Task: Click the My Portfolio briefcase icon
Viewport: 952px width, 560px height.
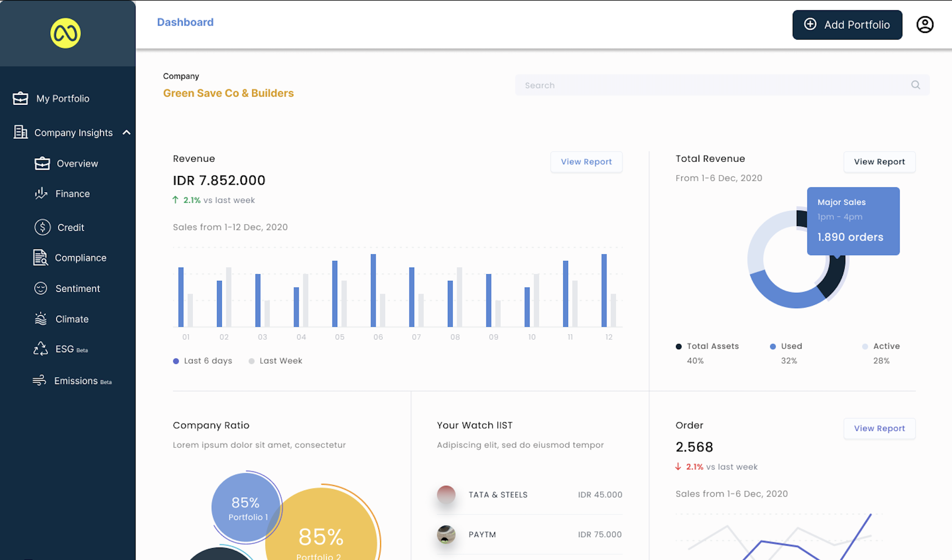Action: pos(20,98)
